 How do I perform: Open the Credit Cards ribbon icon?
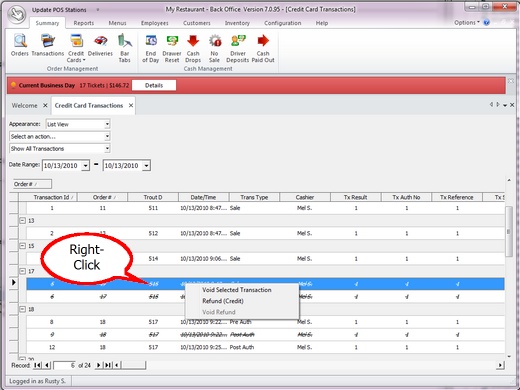coord(76,48)
